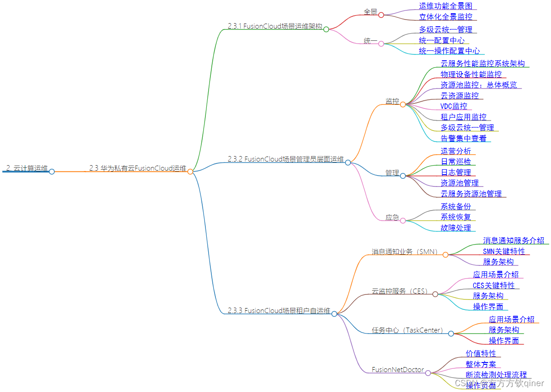Open the 云服务性能监控系统架构 link
This screenshot has height=392, width=551.
(x=483, y=64)
